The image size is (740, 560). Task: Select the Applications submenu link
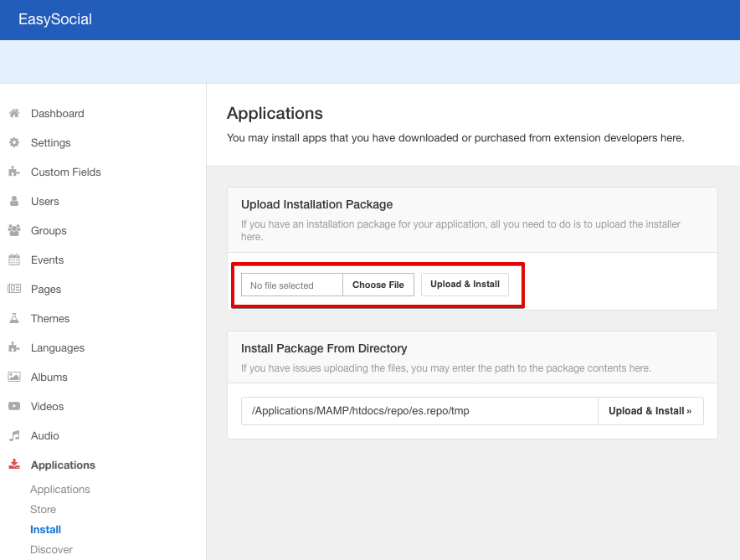[60, 489]
